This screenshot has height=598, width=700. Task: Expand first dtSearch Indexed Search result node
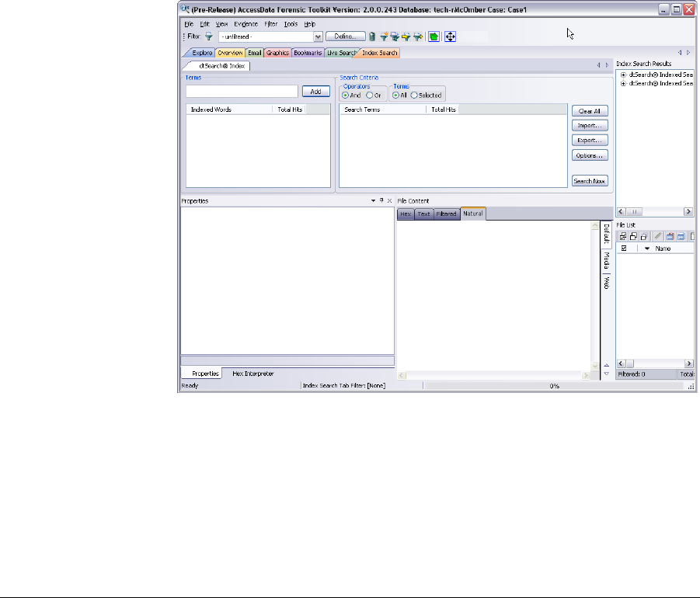pos(623,75)
